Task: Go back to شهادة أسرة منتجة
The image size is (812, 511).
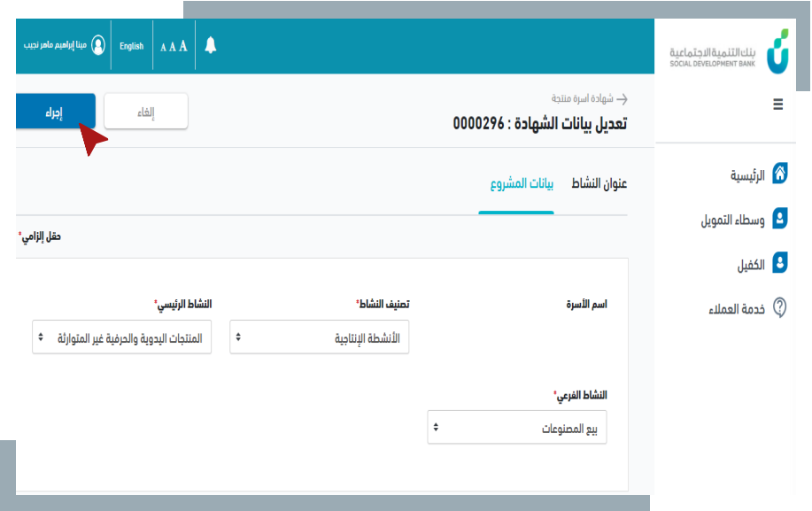Action: [x=582, y=98]
